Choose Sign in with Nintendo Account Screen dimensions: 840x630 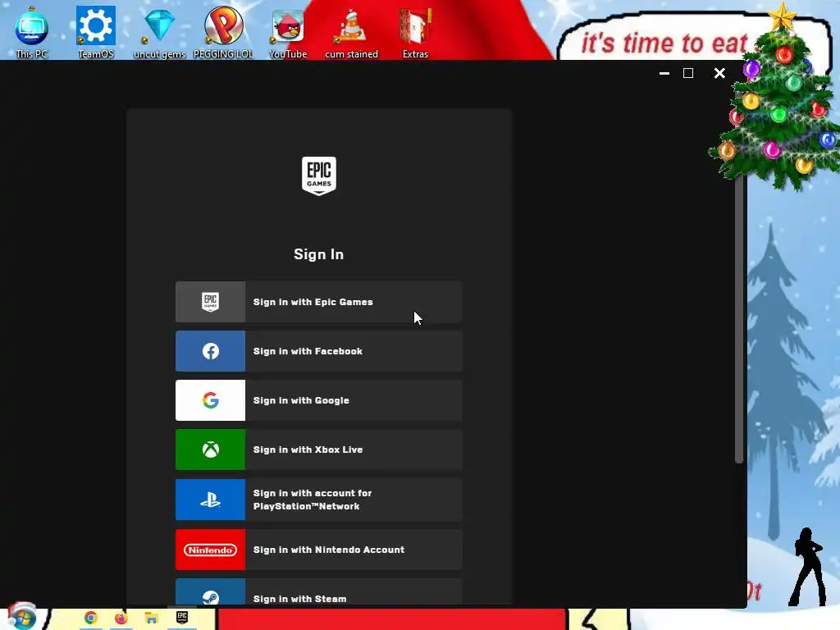tap(319, 550)
